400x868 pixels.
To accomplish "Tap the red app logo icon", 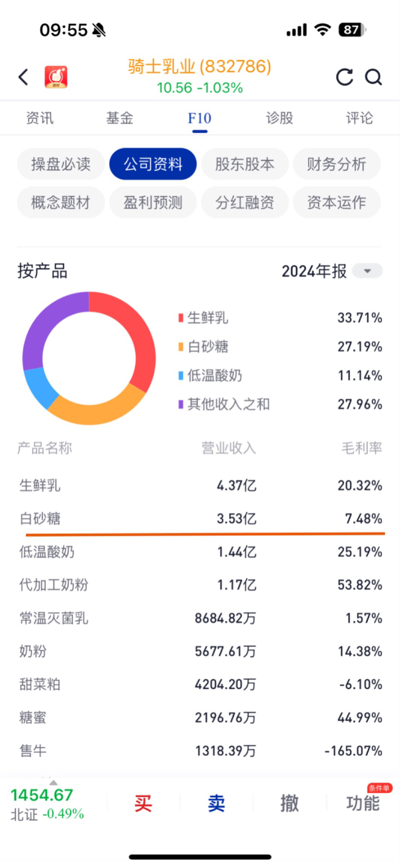I will point(56,77).
